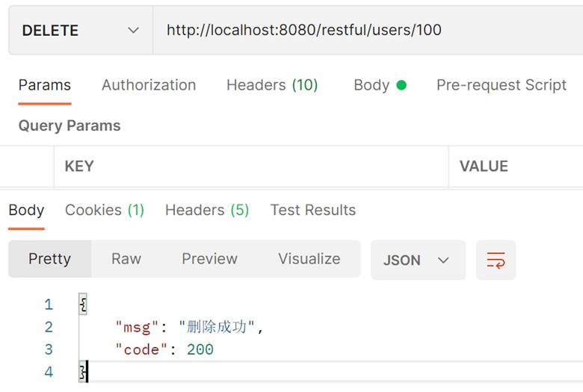Show the Test Results tab
Image resolution: width=583 pixels, height=392 pixels.
313,211
